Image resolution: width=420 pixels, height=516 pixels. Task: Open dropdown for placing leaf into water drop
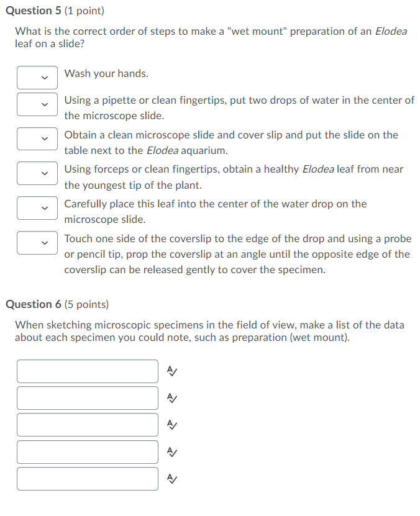[x=37, y=207]
